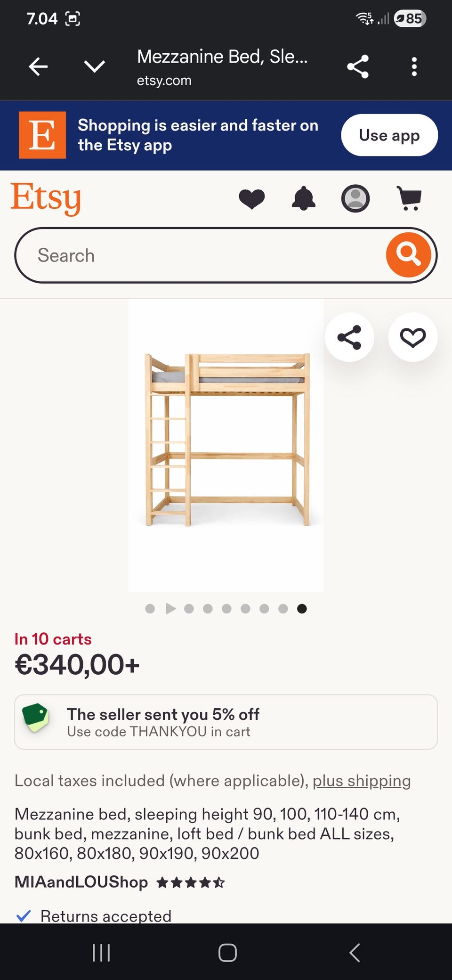Open the account profile menu
The height and width of the screenshot is (980, 452).
[355, 198]
